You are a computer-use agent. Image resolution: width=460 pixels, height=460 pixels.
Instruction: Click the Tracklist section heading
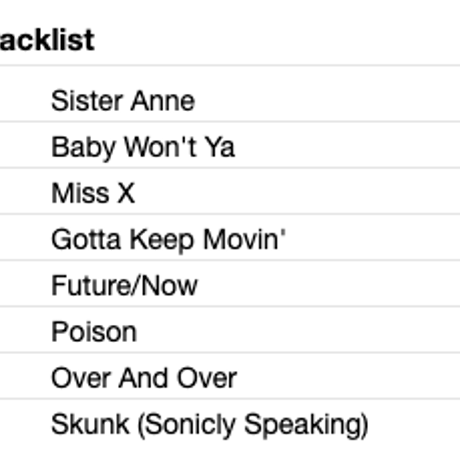[x=47, y=40]
